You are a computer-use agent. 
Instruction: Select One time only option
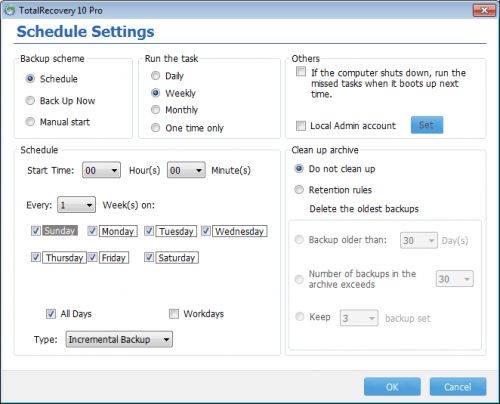click(156, 128)
